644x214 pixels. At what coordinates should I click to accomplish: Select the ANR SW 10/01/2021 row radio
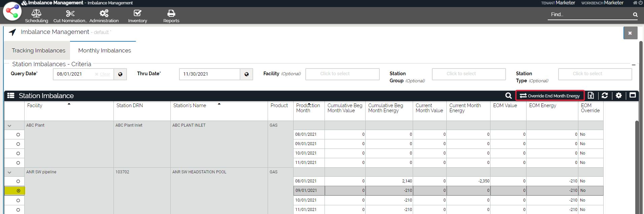point(18,201)
